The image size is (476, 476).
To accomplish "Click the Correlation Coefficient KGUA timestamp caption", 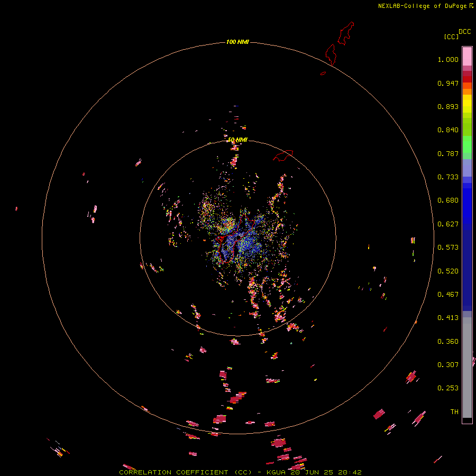I will (240, 472).
